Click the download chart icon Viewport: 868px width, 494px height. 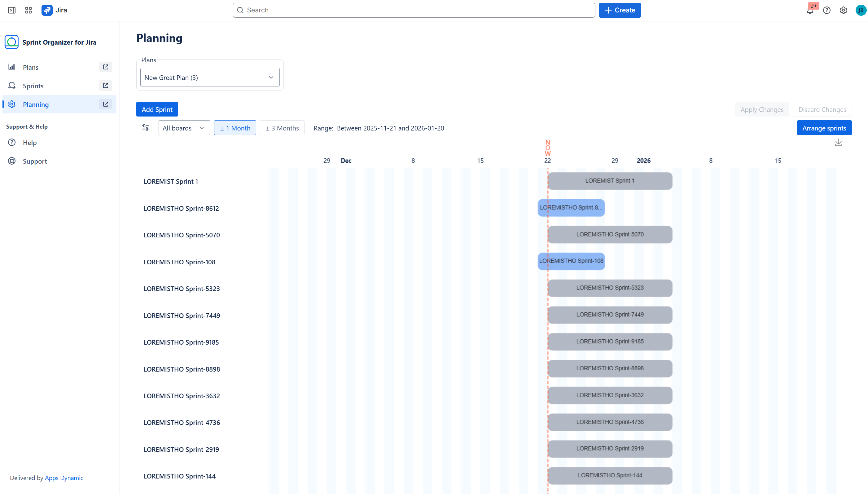click(838, 143)
